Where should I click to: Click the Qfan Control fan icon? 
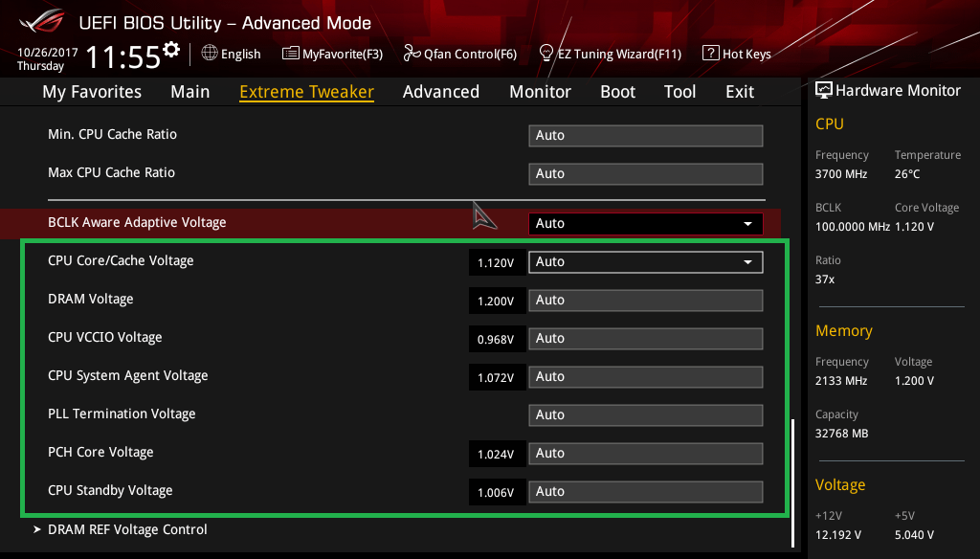pos(412,54)
